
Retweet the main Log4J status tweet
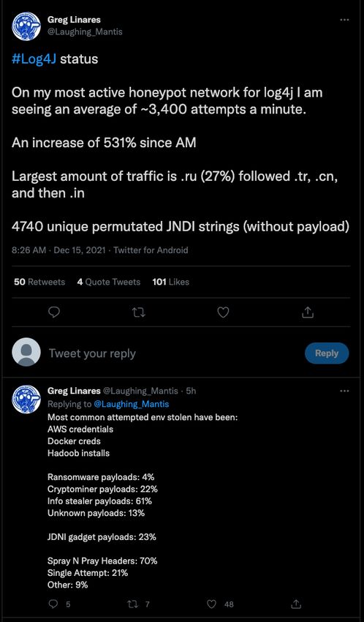click(139, 313)
